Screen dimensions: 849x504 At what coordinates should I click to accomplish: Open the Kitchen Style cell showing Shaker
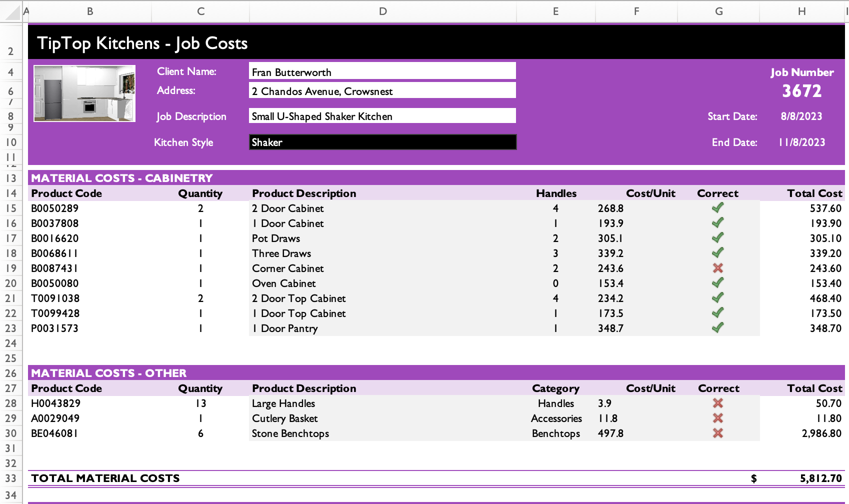click(382, 142)
